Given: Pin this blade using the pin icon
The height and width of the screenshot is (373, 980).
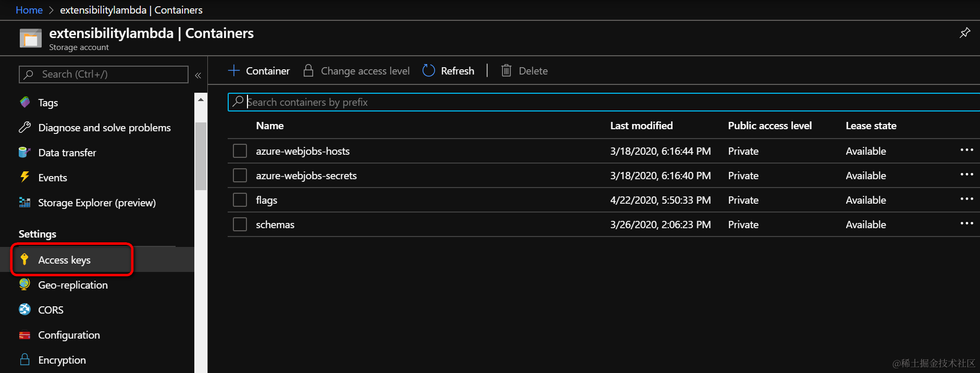Looking at the screenshot, I should (x=965, y=33).
